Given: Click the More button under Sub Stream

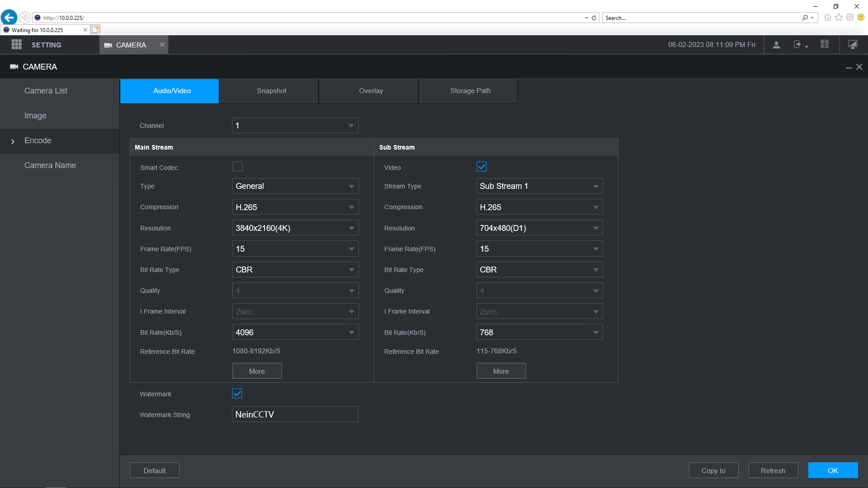Looking at the screenshot, I should pos(501,371).
